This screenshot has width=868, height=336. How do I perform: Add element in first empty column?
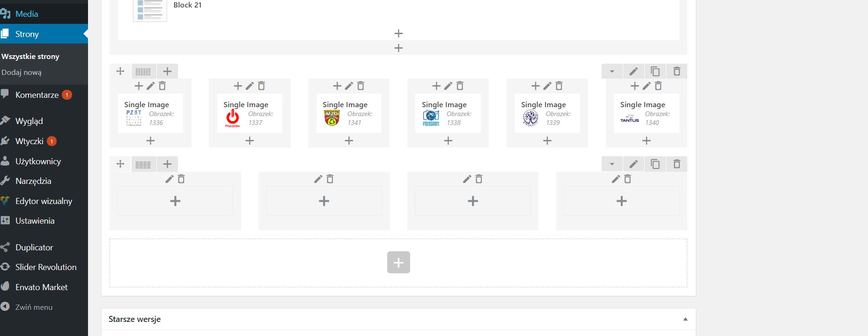tap(175, 201)
